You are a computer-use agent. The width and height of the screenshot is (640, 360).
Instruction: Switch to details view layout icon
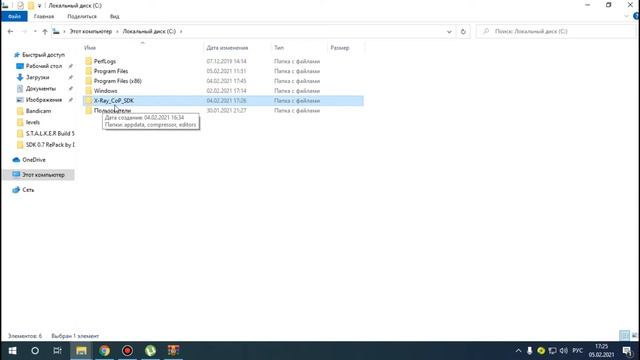[624, 336]
